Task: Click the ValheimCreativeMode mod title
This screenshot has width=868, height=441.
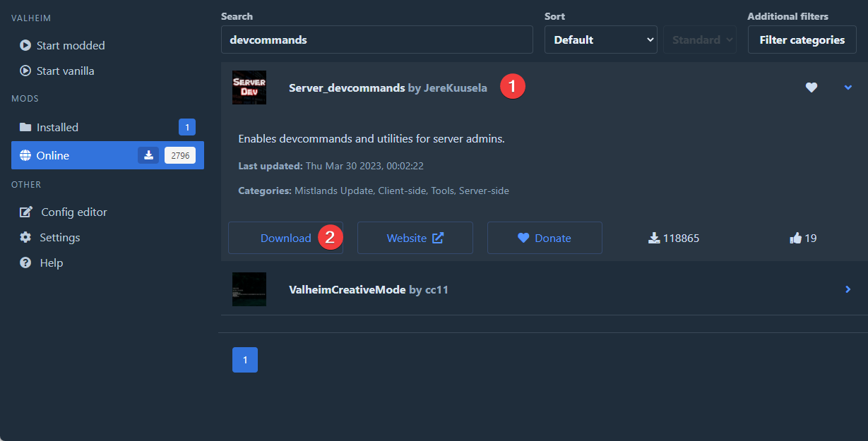Action: (347, 289)
